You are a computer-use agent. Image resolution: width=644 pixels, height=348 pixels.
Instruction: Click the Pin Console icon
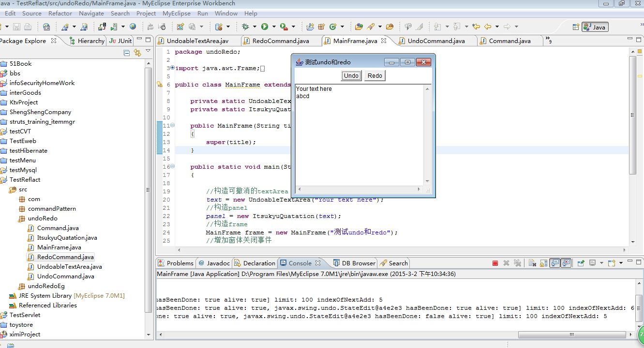(x=581, y=263)
